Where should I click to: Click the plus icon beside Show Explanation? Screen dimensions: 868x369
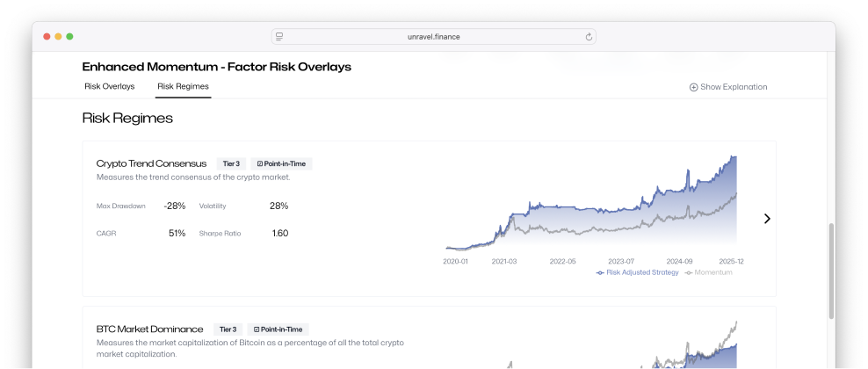(x=693, y=87)
